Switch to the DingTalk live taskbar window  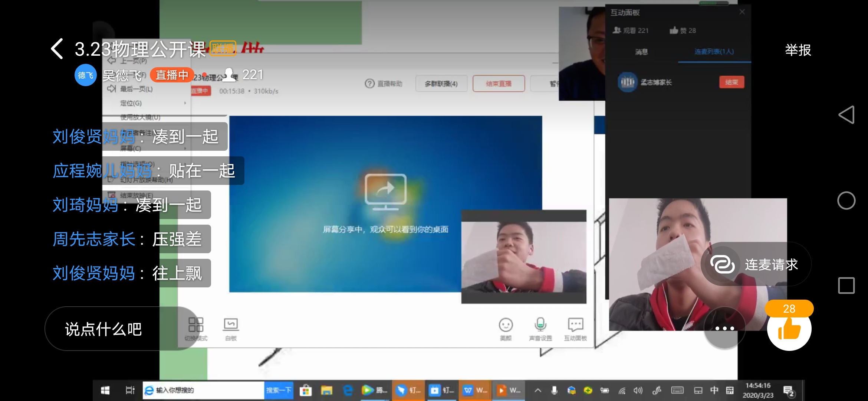[441, 390]
